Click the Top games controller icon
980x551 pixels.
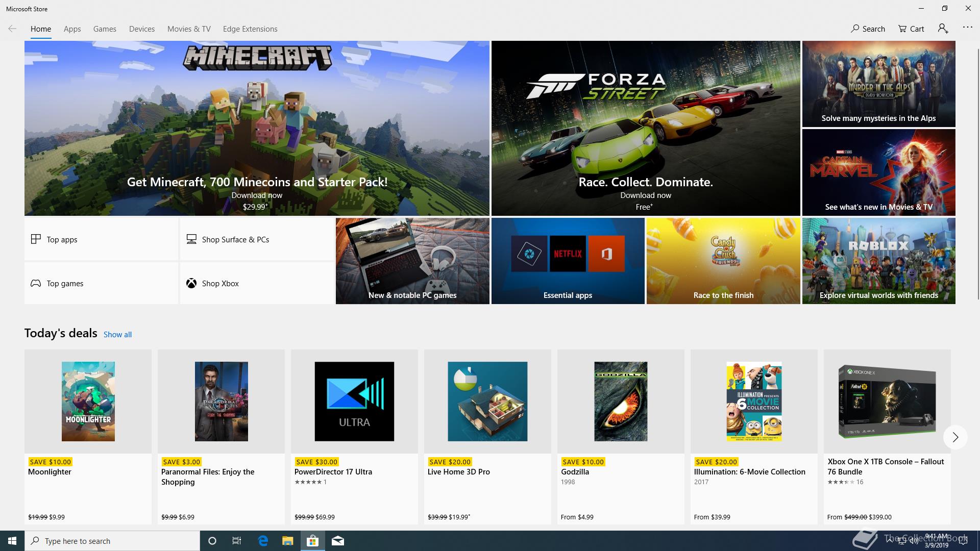tap(36, 283)
